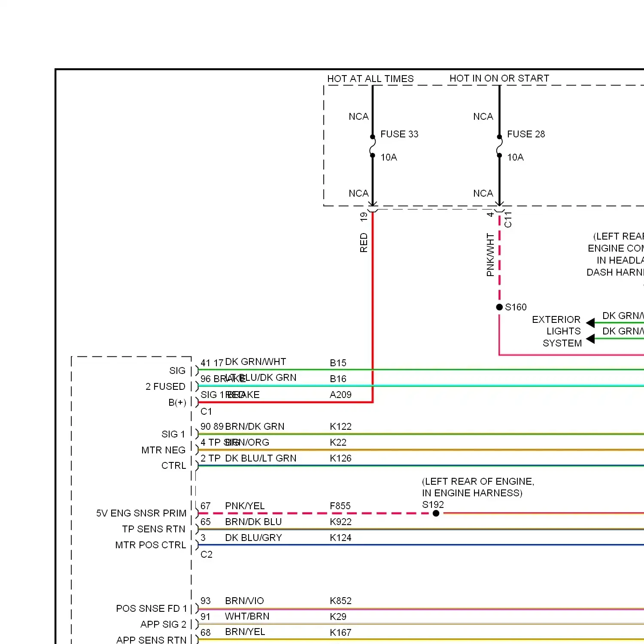Select the MTR NEG pin label
644x644 pixels.
click(x=163, y=450)
